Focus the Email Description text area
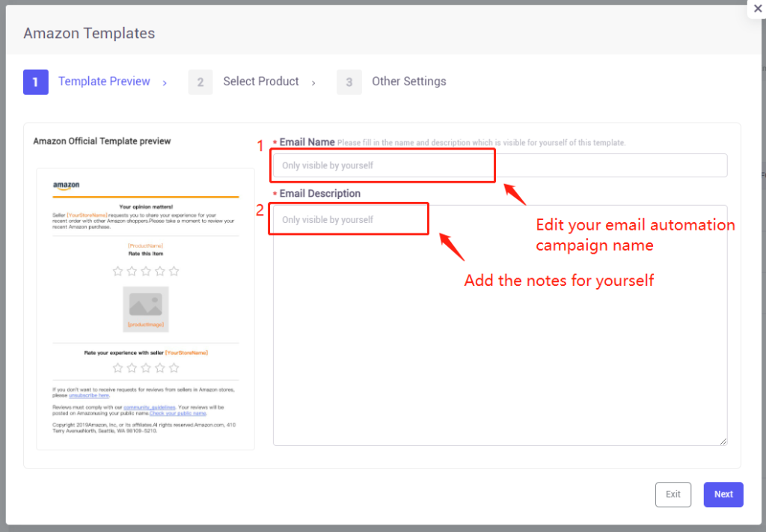Image resolution: width=766 pixels, height=532 pixels. 500,325
